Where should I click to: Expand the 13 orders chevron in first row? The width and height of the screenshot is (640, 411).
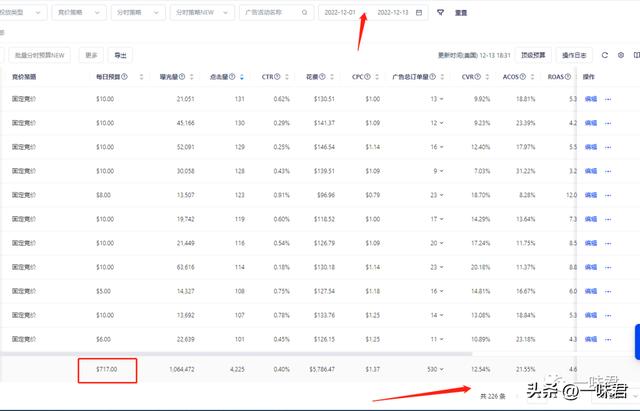point(441,99)
